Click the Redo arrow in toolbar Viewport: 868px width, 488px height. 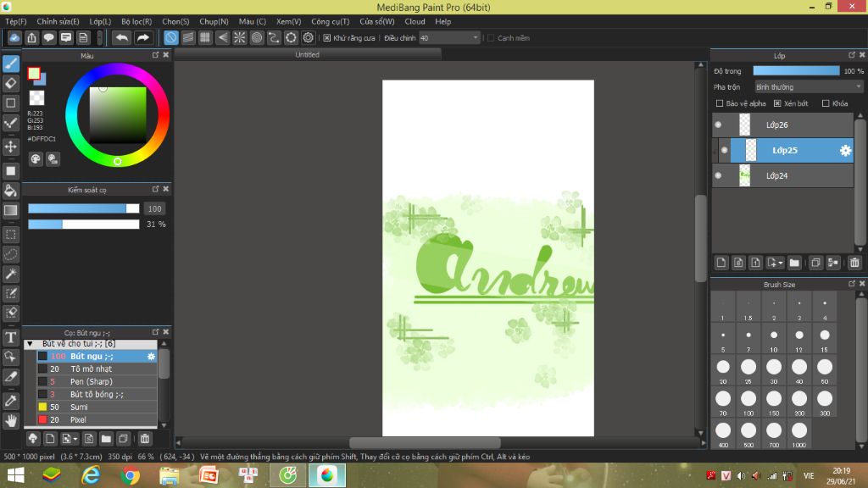click(x=142, y=37)
